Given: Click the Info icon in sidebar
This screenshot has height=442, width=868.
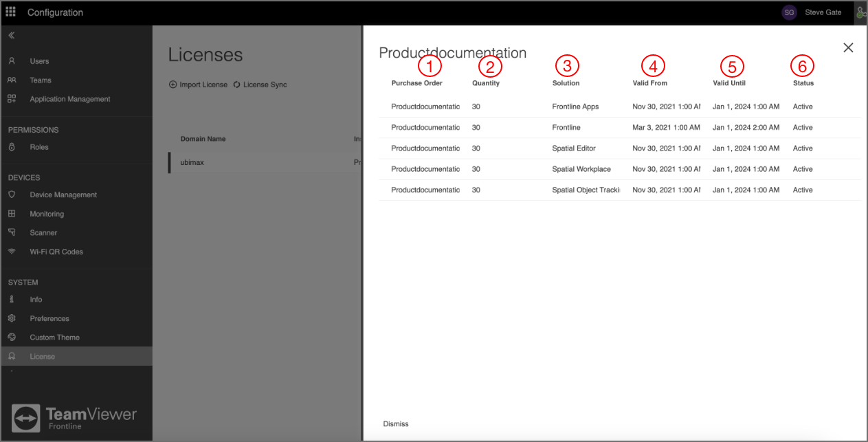Looking at the screenshot, I should pos(12,299).
